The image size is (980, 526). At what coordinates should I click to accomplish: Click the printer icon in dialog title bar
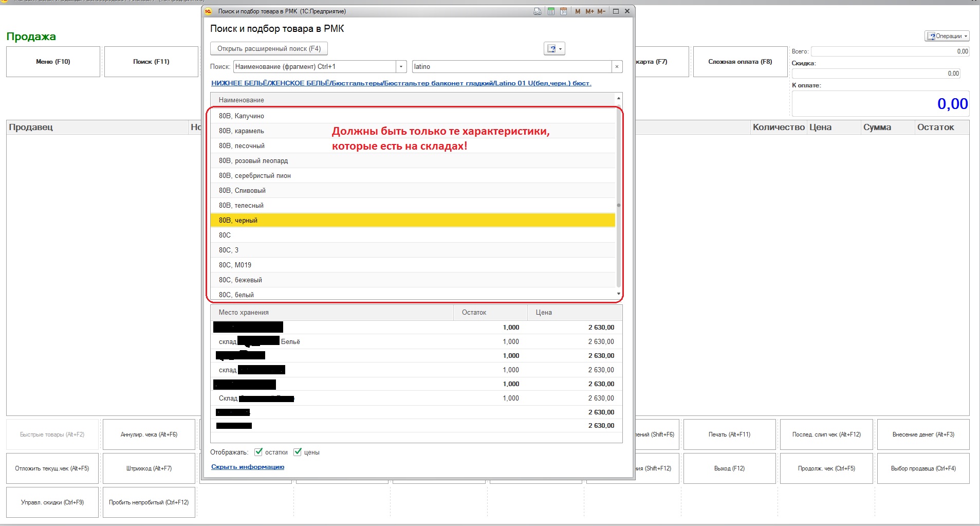click(x=538, y=11)
